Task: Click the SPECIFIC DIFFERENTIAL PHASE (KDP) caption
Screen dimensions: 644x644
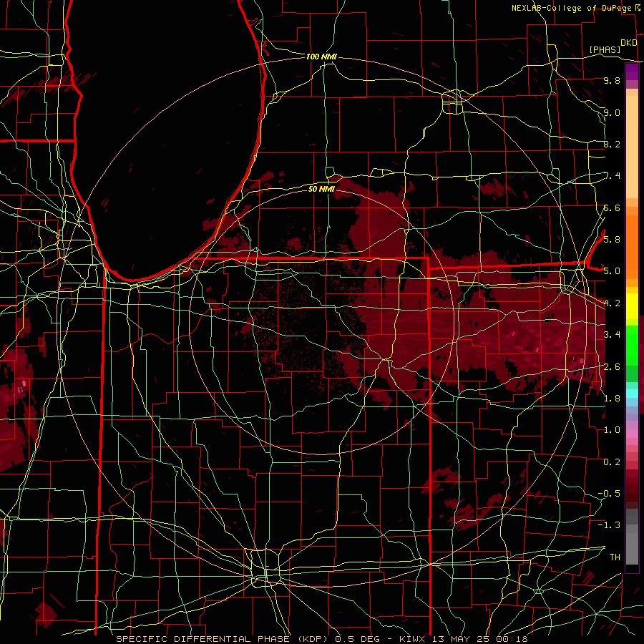Action: pyautogui.click(x=223, y=639)
